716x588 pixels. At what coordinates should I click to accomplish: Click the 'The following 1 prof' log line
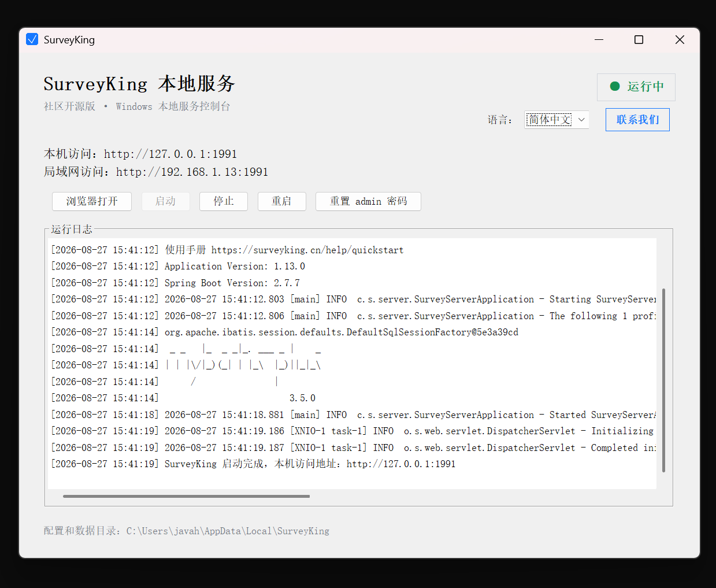[x=354, y=316]
